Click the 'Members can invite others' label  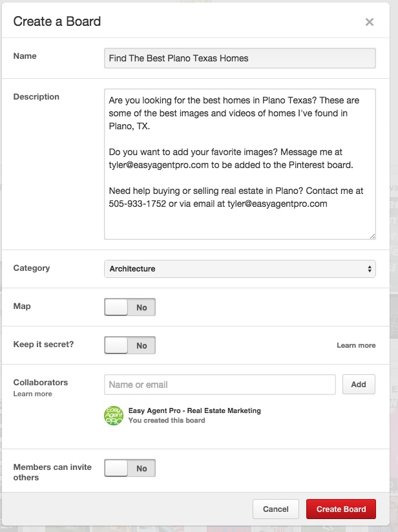pyautogui.click(x=52, y=472)
